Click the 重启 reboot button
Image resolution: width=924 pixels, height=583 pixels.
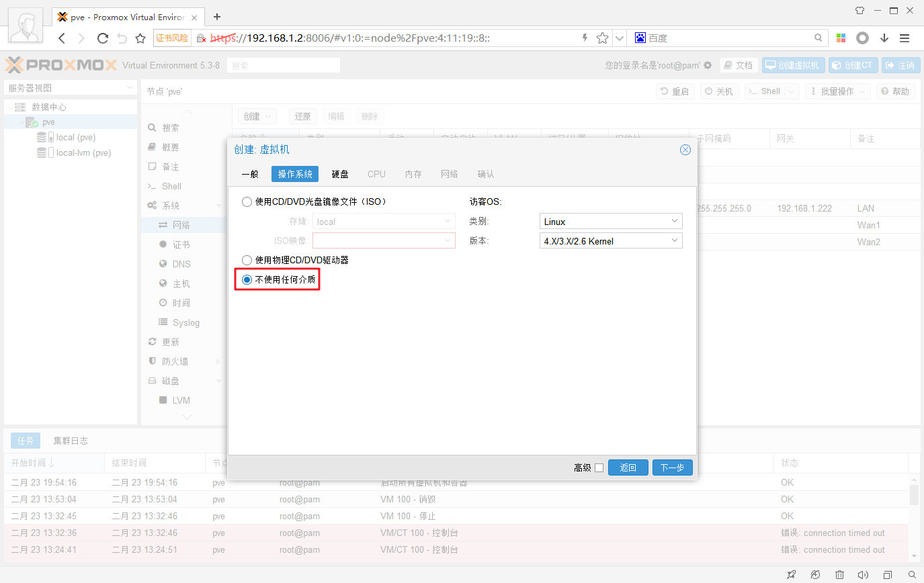(675, 91)
